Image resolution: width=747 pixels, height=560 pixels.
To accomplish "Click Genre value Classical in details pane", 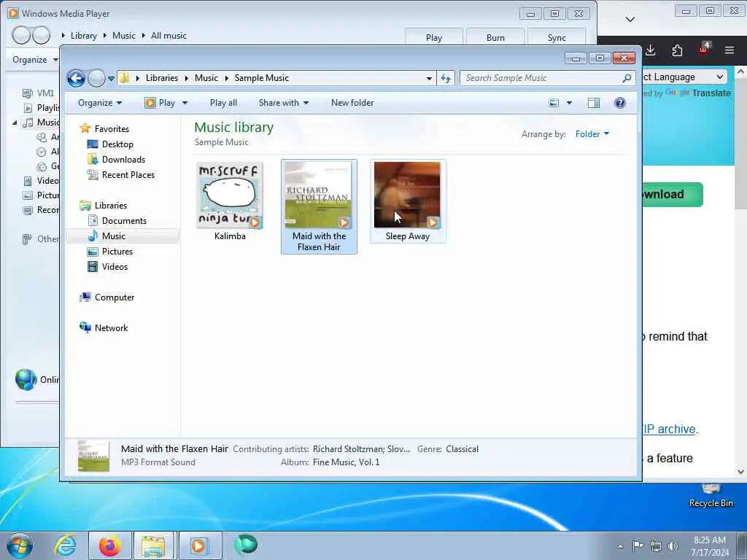I will click(x=462, y=449).
